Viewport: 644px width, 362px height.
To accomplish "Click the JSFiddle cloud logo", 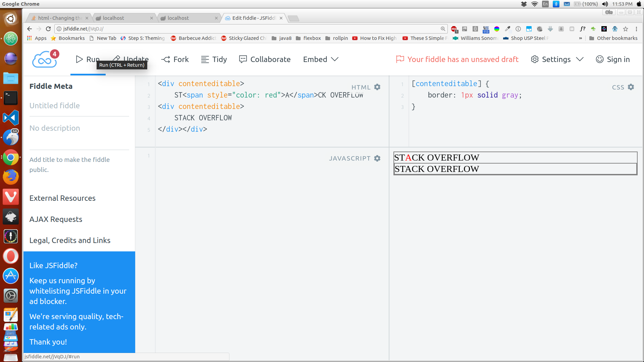I will 44,60.
